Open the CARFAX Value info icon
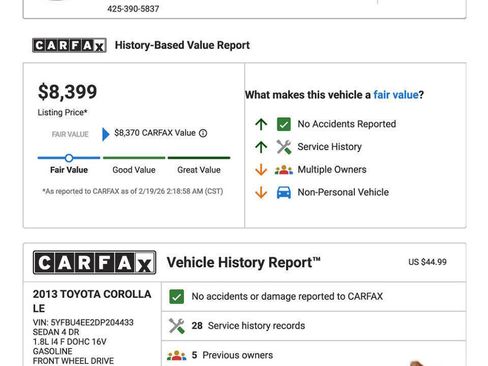This screenshot has height=366, width=488. click(x=203, y=133)
